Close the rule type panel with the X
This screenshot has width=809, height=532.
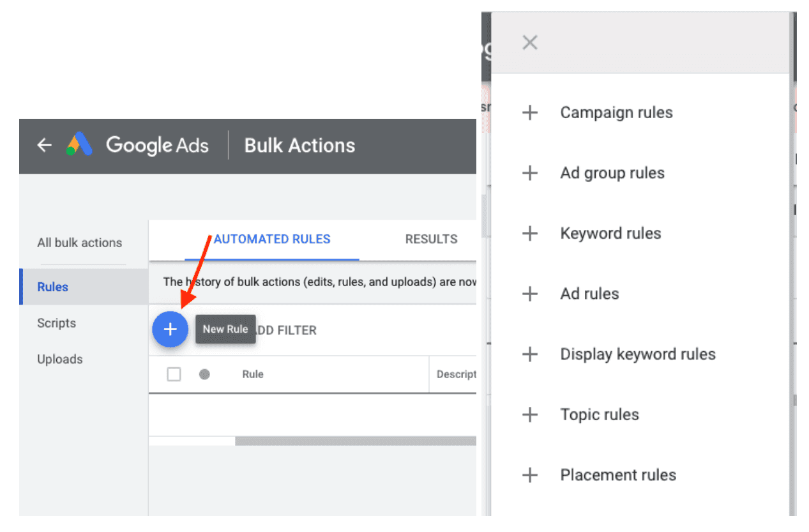coord(529,42)
